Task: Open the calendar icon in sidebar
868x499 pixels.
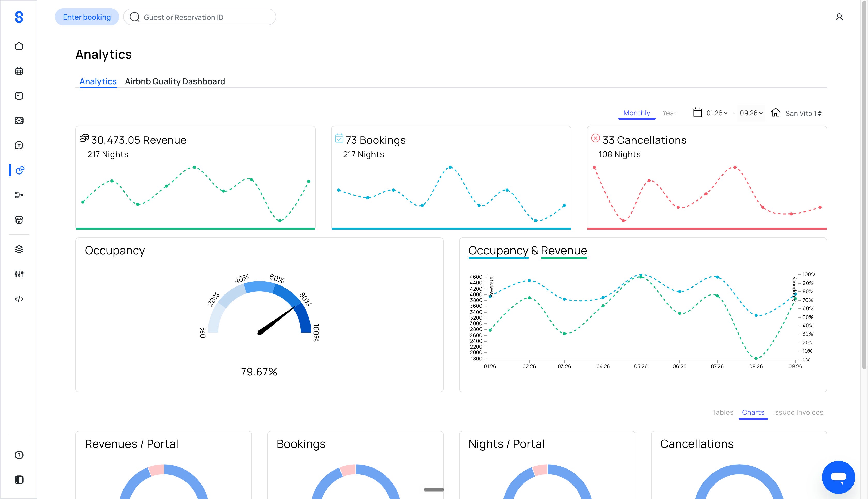Action: 19,71
